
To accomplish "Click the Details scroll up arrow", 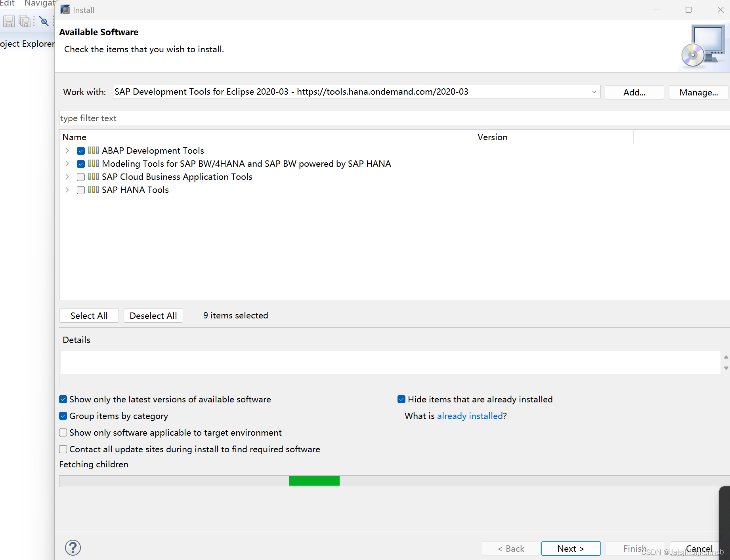I will click(726, 357).
